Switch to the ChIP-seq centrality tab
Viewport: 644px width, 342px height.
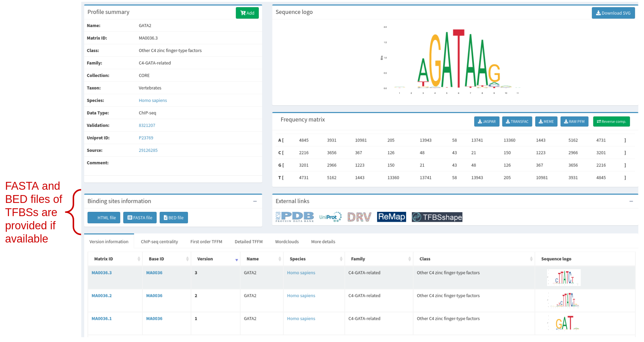tap(159, 242)
